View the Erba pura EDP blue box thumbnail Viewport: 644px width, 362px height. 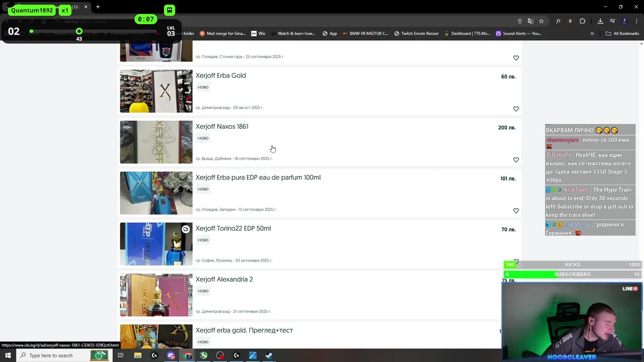[156, 193]
